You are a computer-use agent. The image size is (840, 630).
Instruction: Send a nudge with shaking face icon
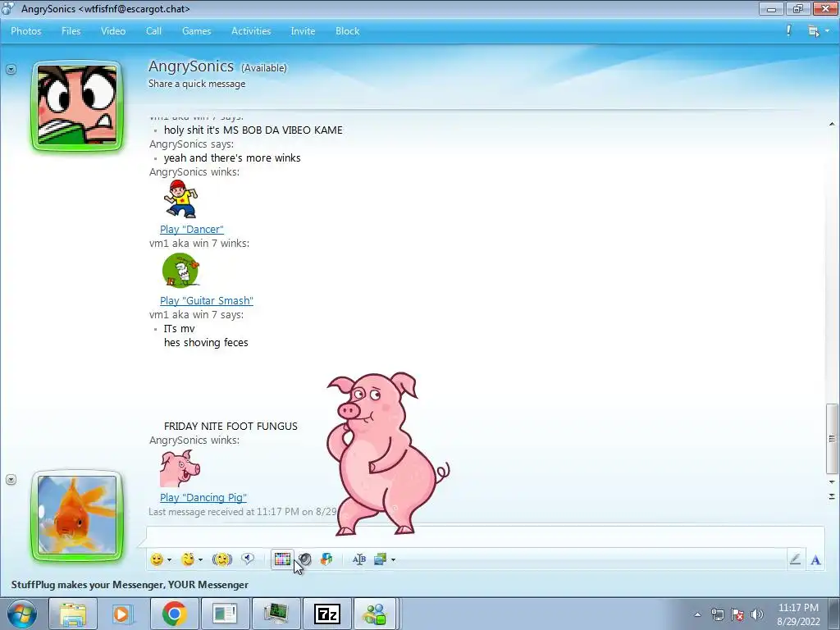point(221,559)
